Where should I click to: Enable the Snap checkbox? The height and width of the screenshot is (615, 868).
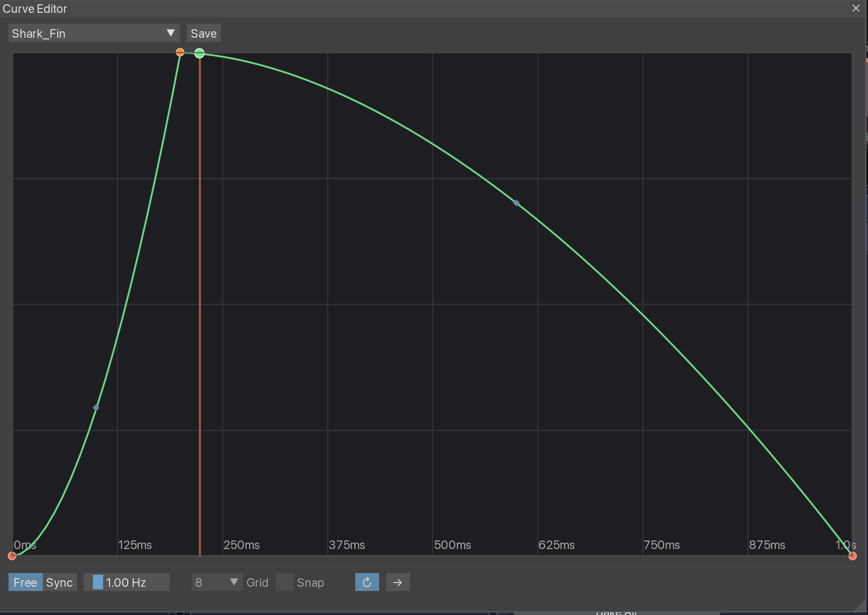pos(284,582)
